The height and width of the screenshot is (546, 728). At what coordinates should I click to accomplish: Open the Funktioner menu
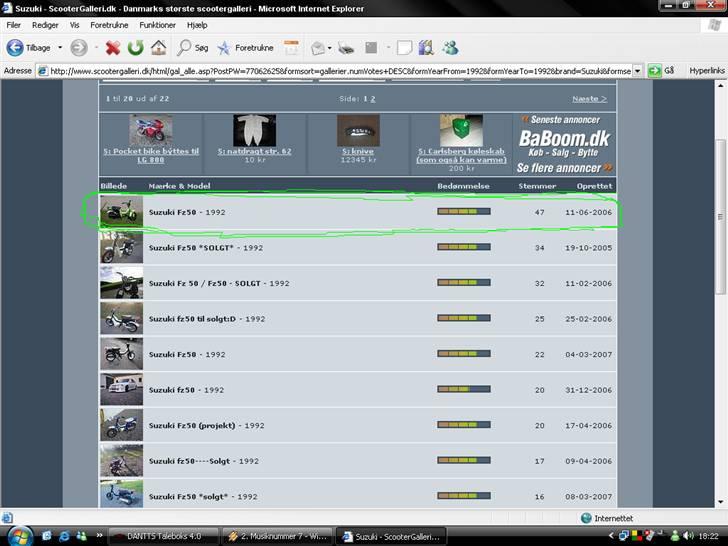(157, 24)
